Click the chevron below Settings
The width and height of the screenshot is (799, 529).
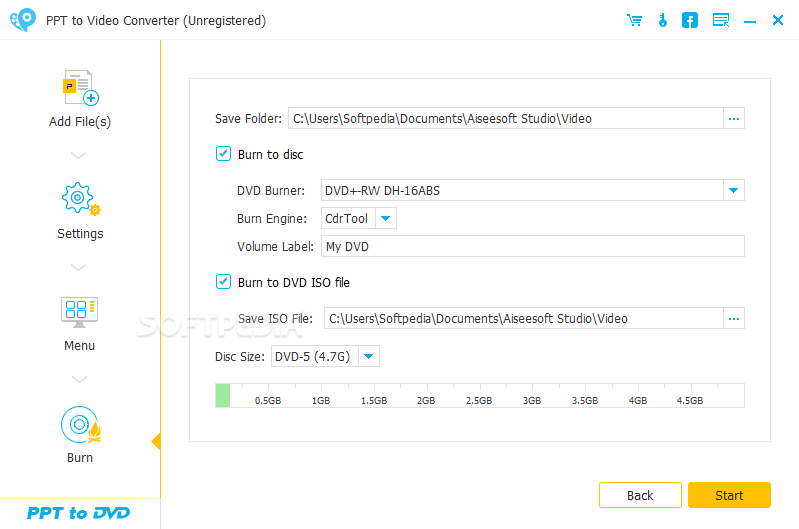[78, 267]
